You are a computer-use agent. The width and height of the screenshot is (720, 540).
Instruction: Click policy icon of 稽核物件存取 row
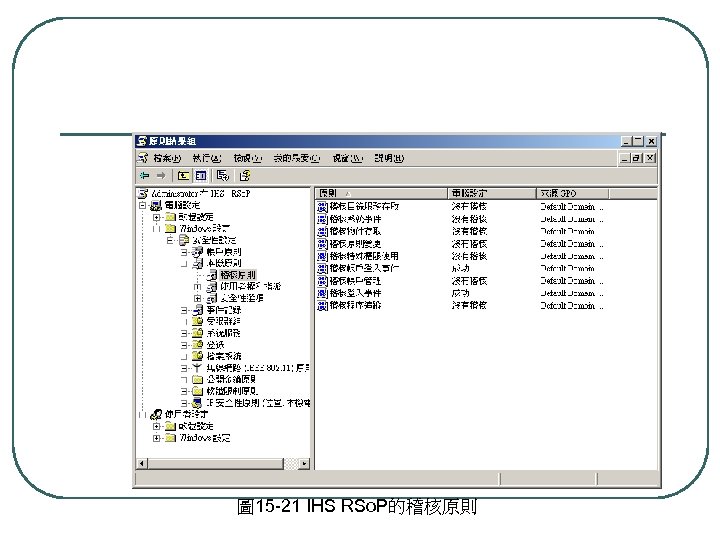click(322, 231)
